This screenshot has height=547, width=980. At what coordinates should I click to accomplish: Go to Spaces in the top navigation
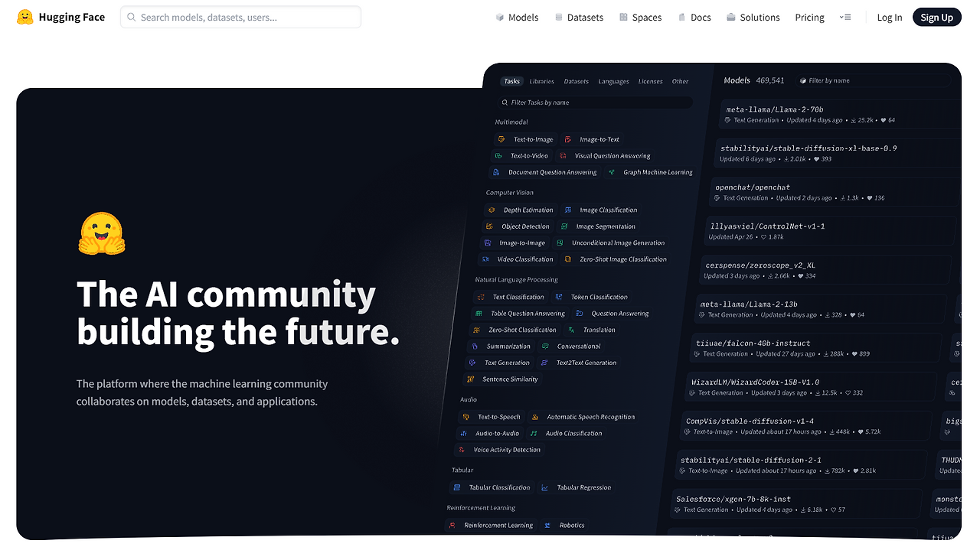(x=641, y=17)
